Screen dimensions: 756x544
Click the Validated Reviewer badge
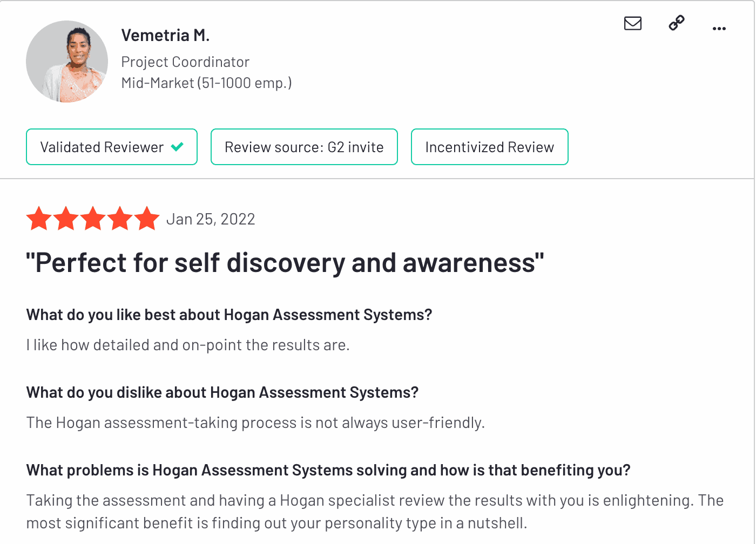[x=112, y=147]
